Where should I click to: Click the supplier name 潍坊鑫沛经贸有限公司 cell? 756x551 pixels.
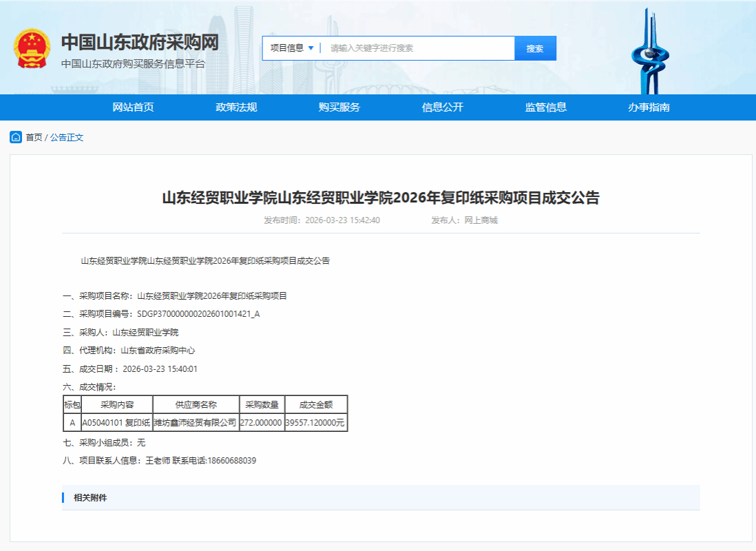(195, 422)
